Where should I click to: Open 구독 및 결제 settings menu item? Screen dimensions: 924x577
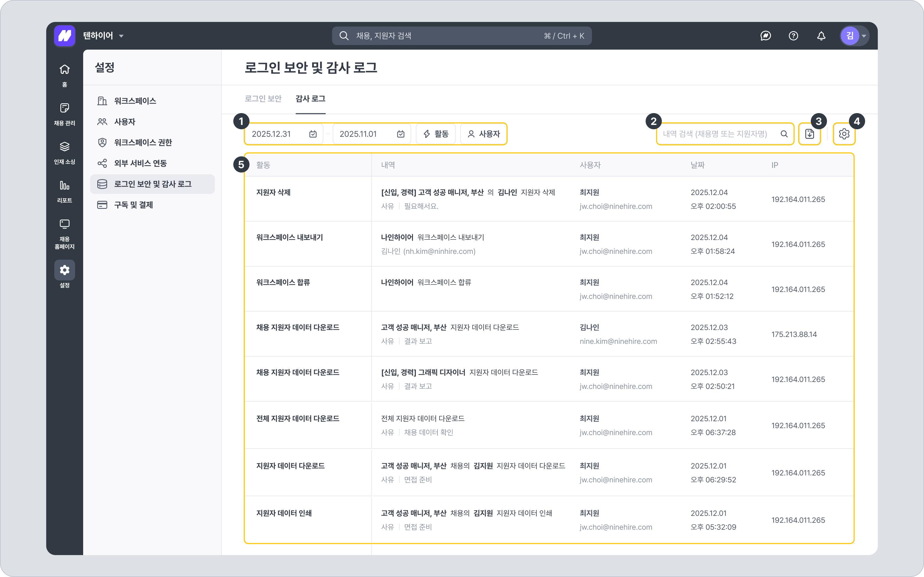[x=133, y=205]
